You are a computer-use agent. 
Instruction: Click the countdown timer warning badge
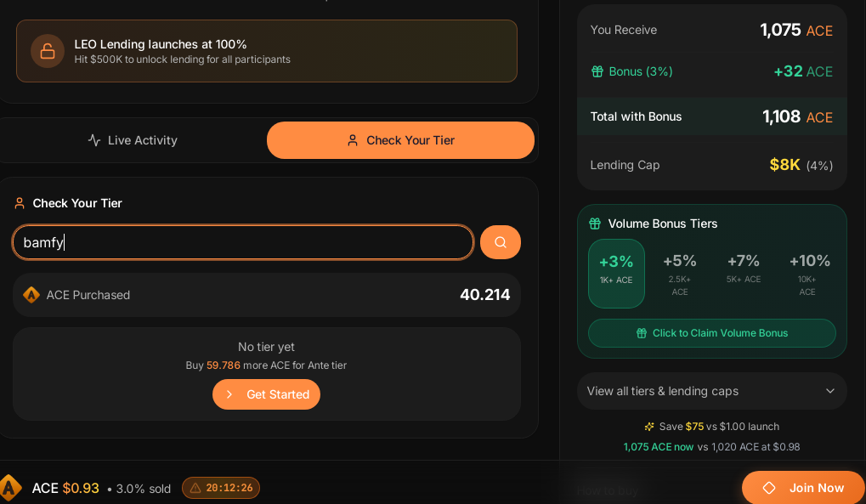point(221,488)
